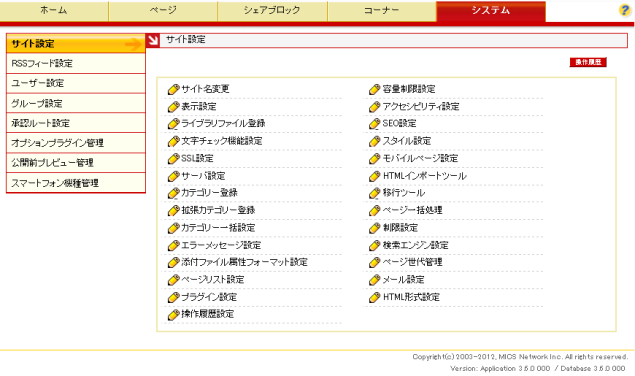Screen dimensions: 635x376
Task: Open the スタイル設定 link
Action: click(407, 141)
